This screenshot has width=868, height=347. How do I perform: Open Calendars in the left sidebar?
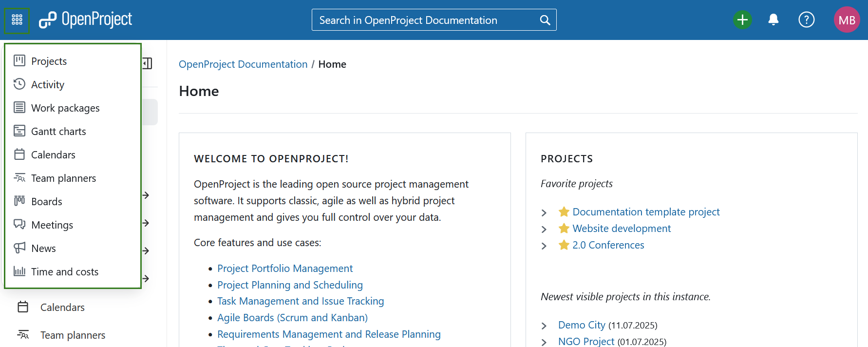coord(62,308)
